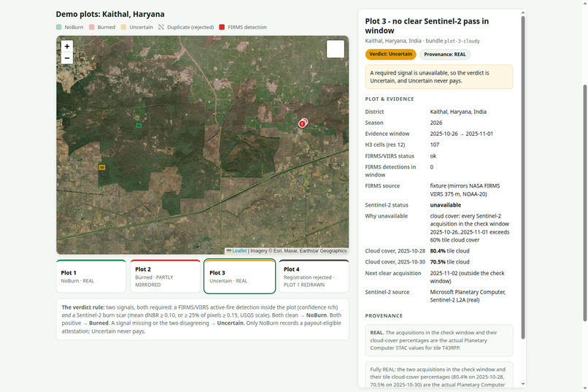Click the FIRMS/VIIRS status value 'ok'

click(433, 156)
